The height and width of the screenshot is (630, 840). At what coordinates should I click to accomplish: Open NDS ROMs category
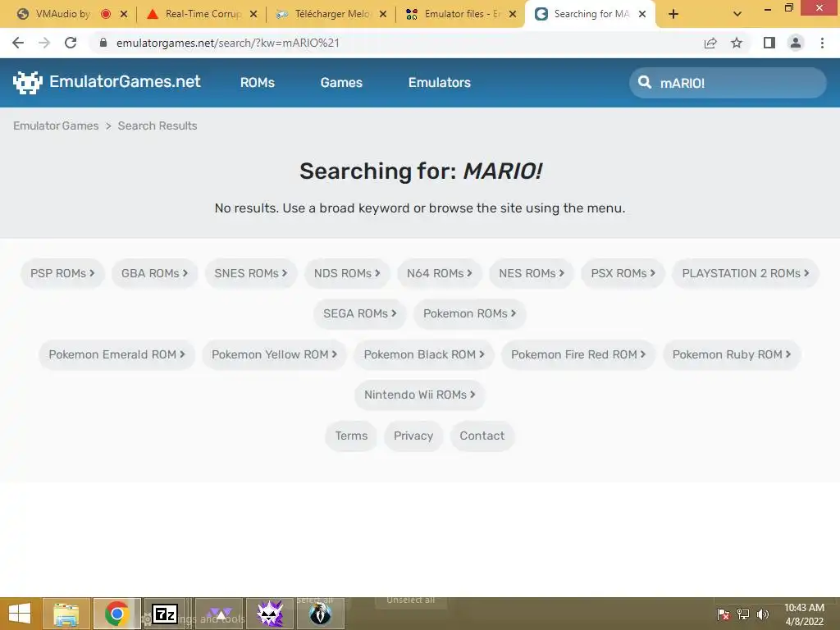[x=347, y=273]
